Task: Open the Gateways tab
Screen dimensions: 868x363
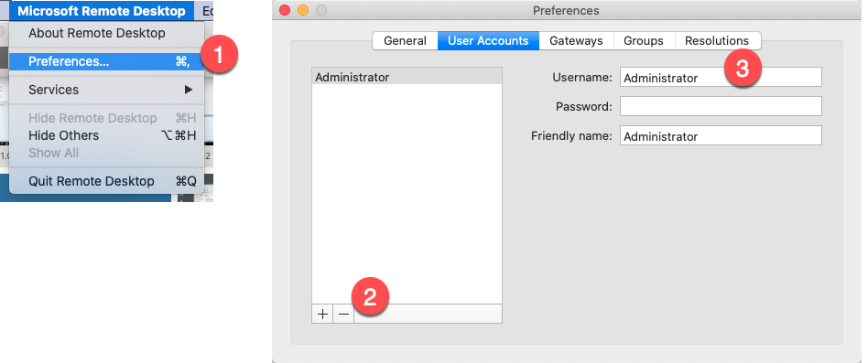Action: (576, 41)
